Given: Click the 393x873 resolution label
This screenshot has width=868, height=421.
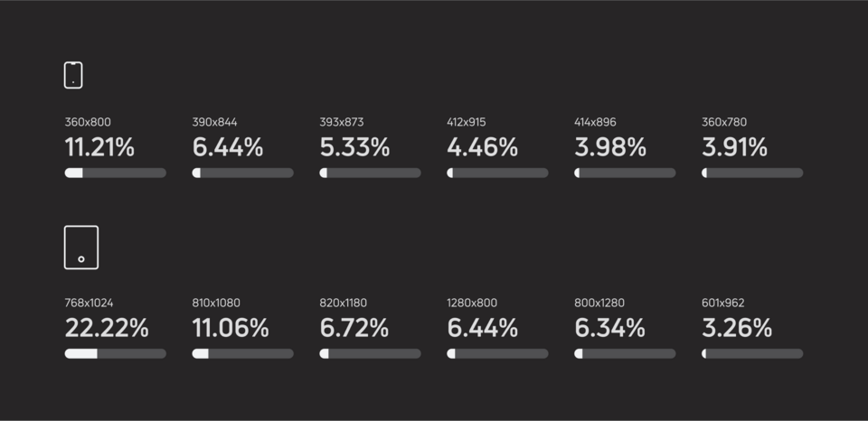Looking at the screenshot, I should click(x=343, y=122).
